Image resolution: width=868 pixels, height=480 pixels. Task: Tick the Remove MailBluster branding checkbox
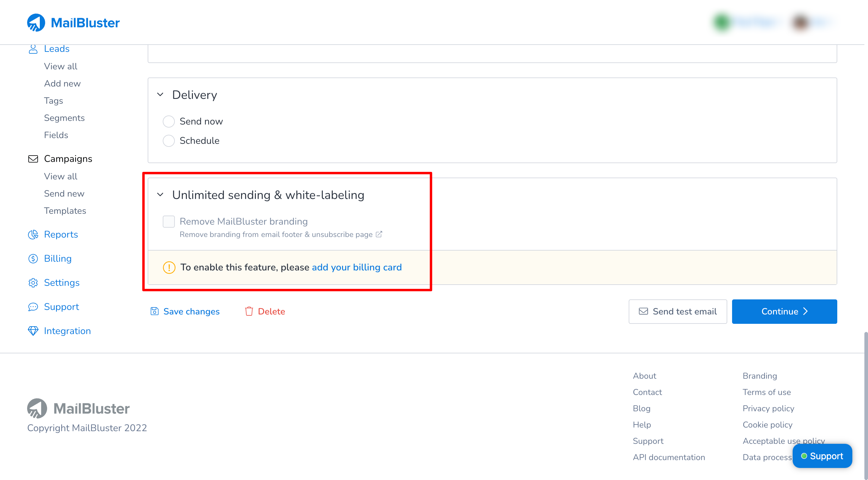coord(168,222)
